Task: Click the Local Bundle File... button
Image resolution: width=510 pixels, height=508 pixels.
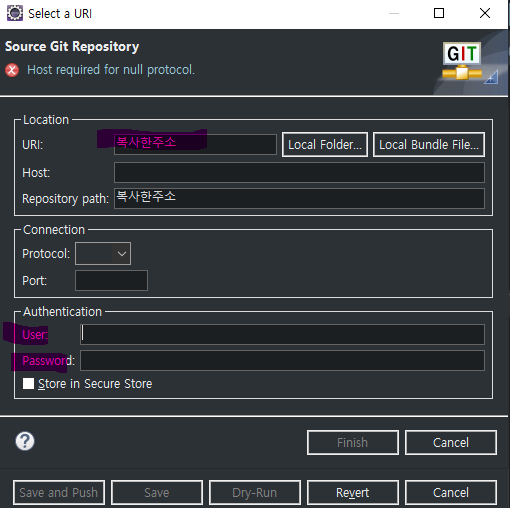Action: [x=429, y=145]
